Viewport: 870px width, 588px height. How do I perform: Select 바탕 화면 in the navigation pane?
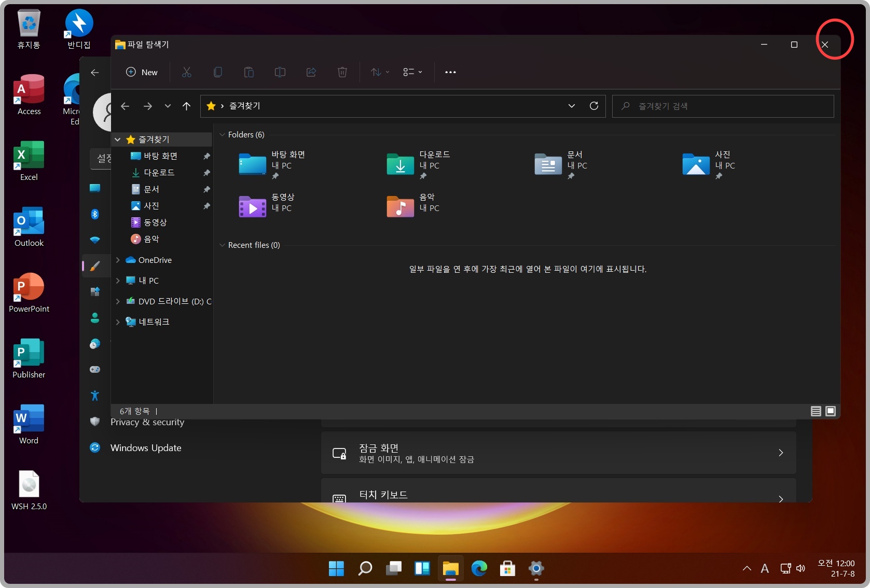coord(160,156)
